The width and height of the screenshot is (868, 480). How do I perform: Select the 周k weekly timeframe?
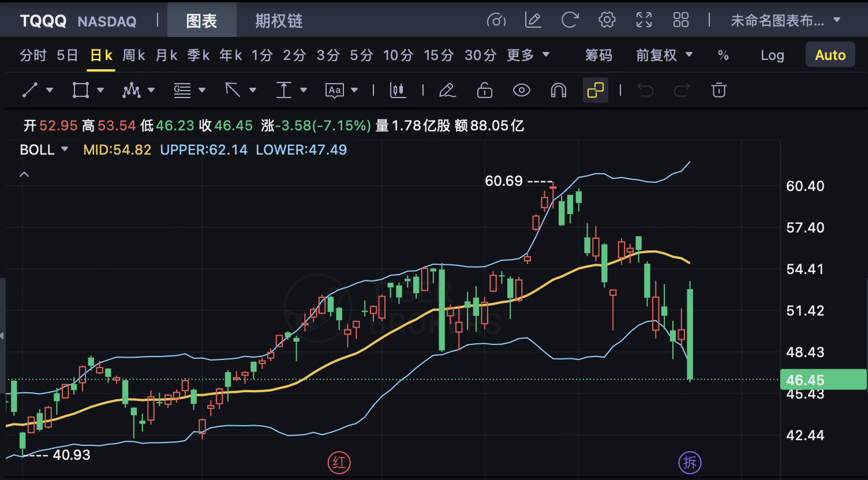[x=134, y=55]
